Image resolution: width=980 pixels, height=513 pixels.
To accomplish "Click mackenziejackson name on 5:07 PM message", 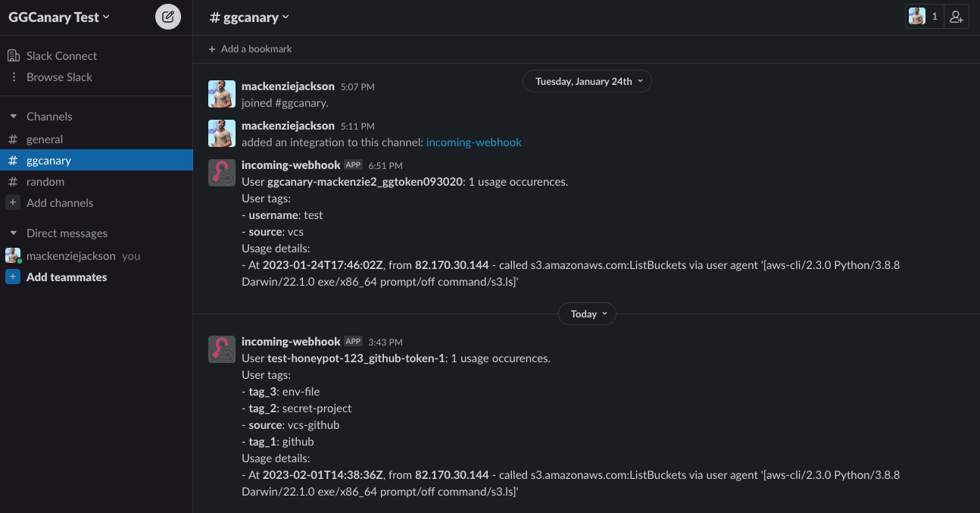I will click(x=288, y=86).
